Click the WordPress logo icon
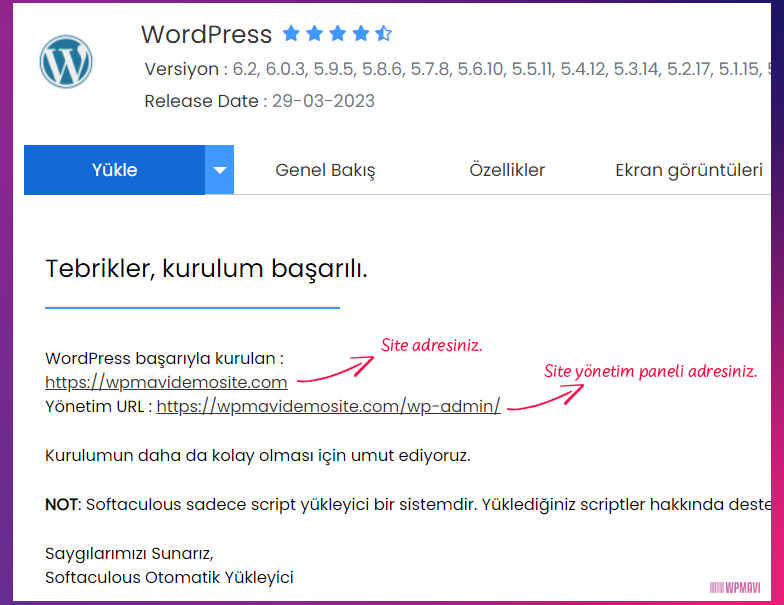Viewport: 784px width, 605px height. (x=66, y=62)
